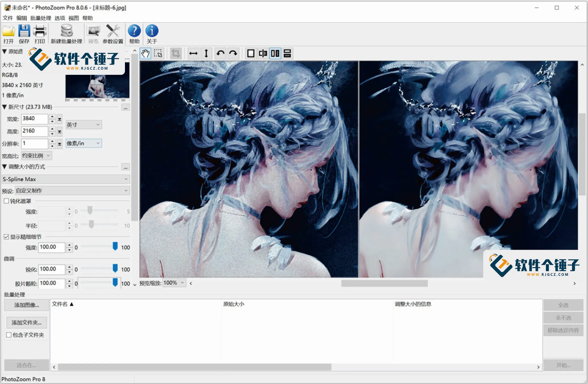Open the 视图 menu
This screenshot has width=588, height=384.
click(x=74, y=18)
